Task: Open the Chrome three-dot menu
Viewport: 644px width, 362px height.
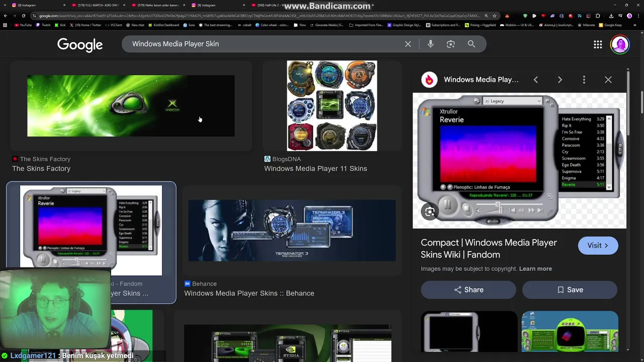Action: point(638,16)
